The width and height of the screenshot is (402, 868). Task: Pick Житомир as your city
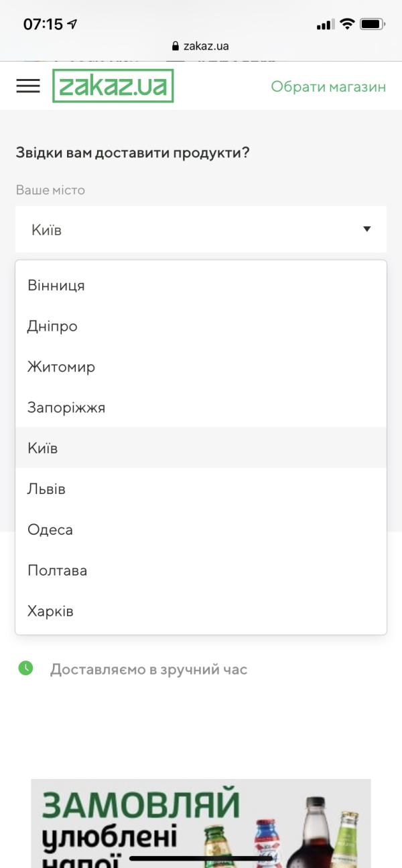(x=61, y=367)
